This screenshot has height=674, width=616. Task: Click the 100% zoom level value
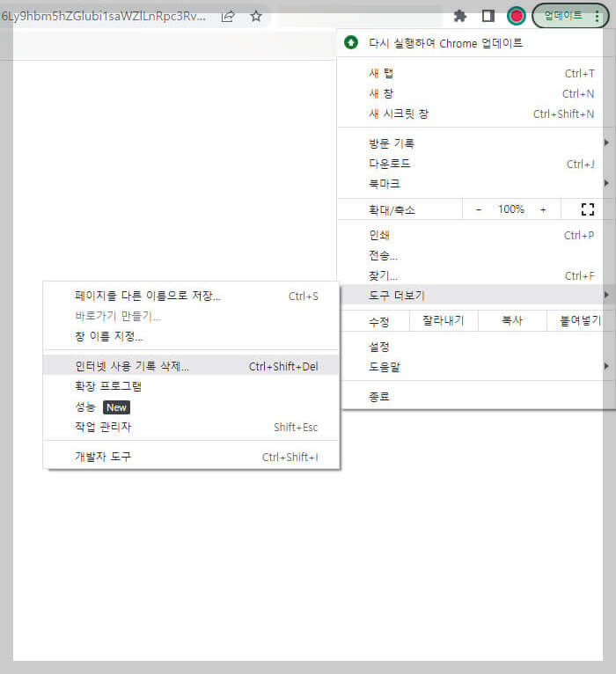[x=511, y=209]
